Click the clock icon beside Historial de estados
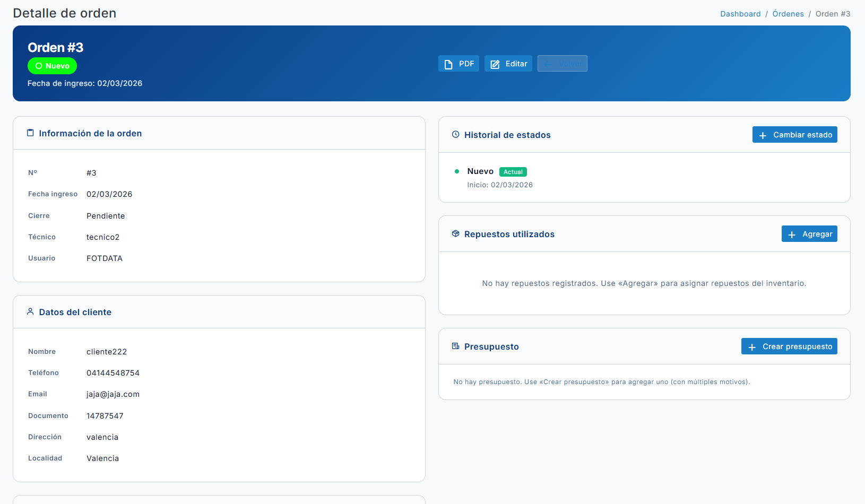This screenshot has height=504, width=865. [455, 135]
